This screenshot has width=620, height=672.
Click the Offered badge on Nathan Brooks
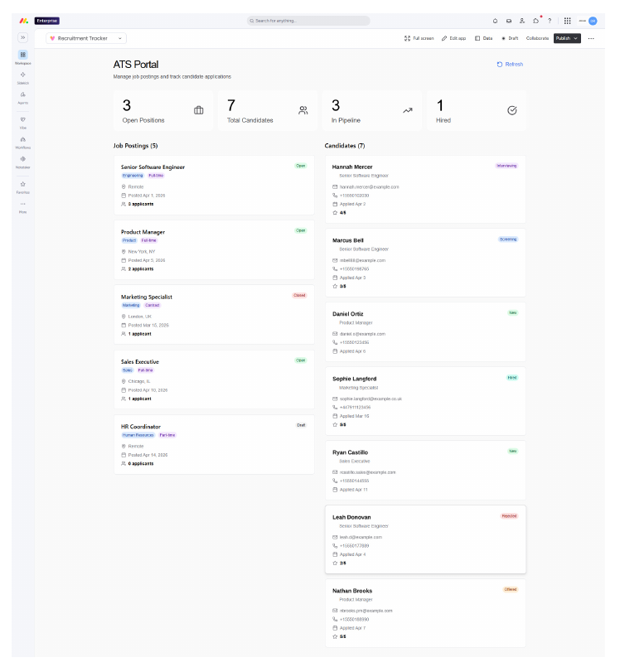[511, 589]
